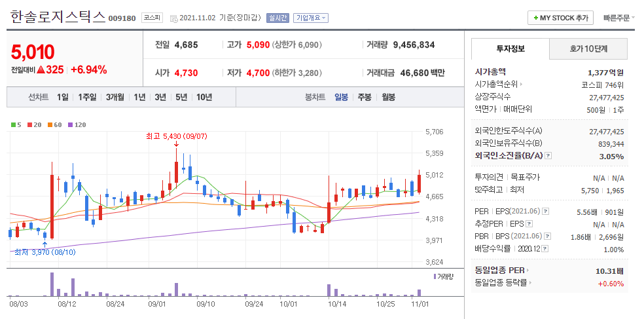The width and height of the screenshot is (644, 319).
Task: Click the 최고 5,430 (09/07) marker label
Action: tap(177, 136)
